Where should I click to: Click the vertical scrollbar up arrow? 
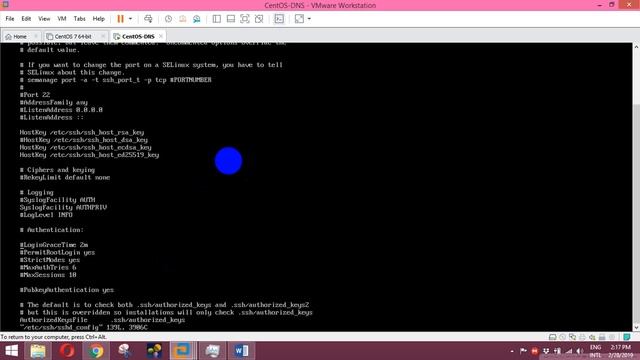point(636,47)
